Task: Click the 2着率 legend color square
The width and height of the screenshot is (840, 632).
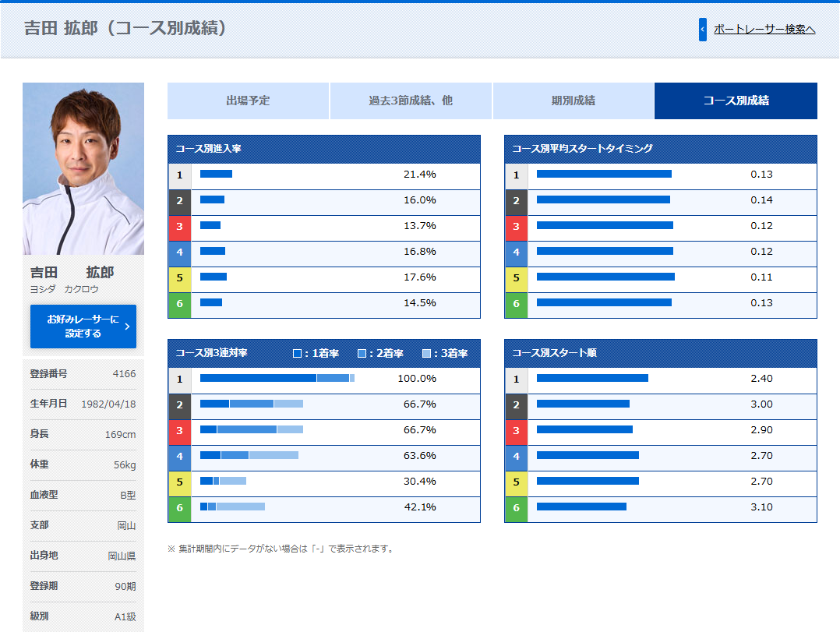Action: click(362, 354)
